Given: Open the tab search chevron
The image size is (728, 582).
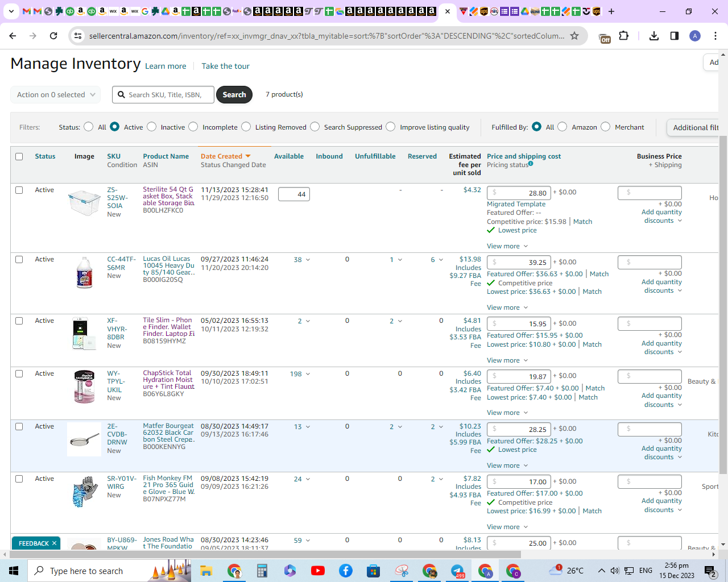Looking at the screenshot, I should (x=11, y=11).
